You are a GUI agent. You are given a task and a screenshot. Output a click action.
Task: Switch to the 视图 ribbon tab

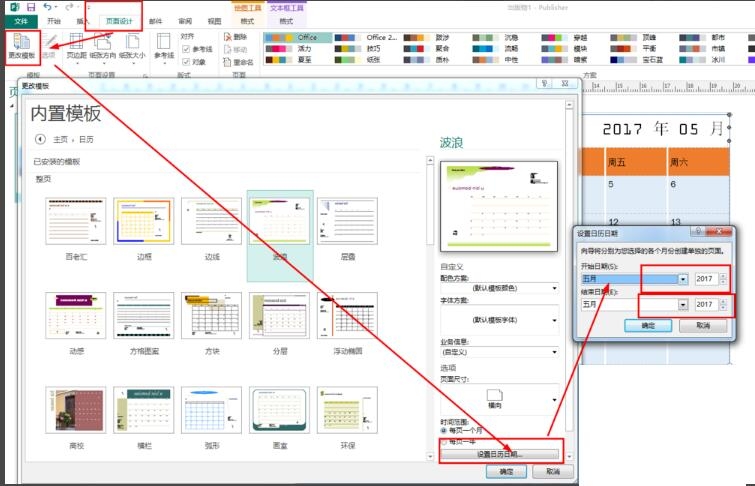[214, 21]
